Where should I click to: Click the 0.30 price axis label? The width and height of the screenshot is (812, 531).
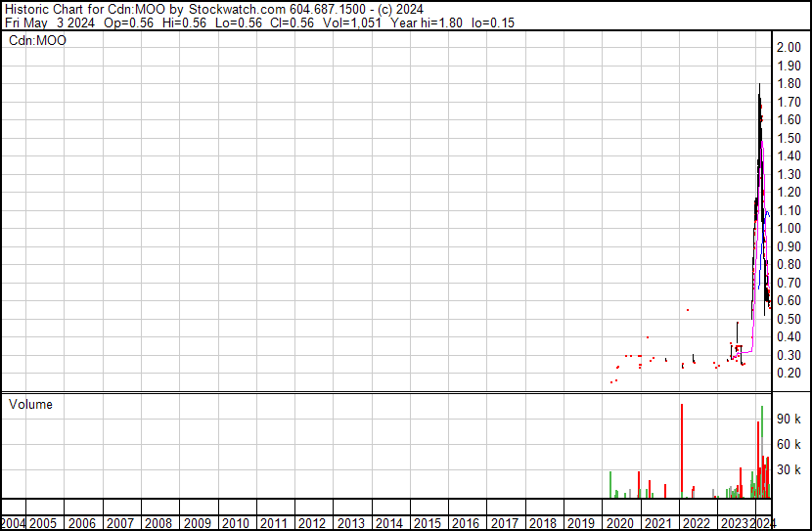pyautogui.click(x=789, y=356)
